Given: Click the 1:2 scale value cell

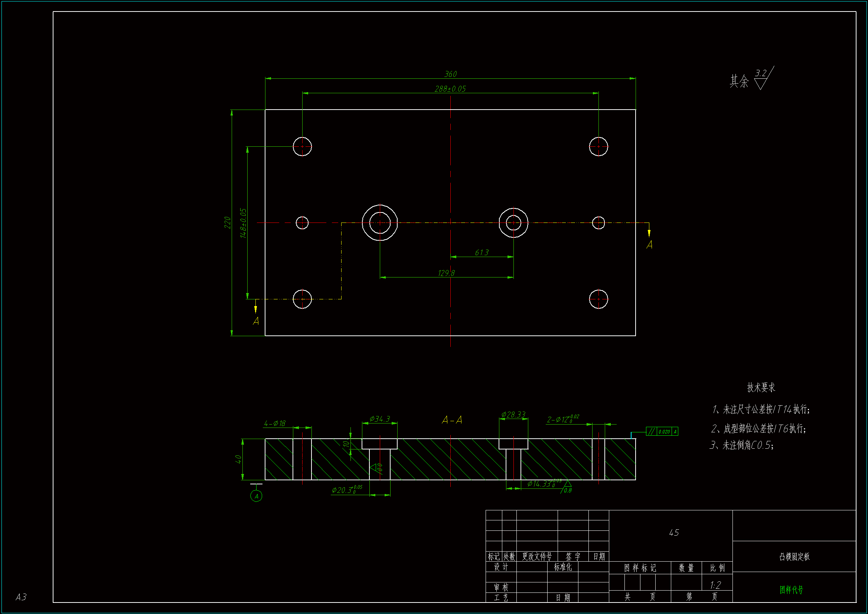Looking at the screenshot, I should point(715,585).
